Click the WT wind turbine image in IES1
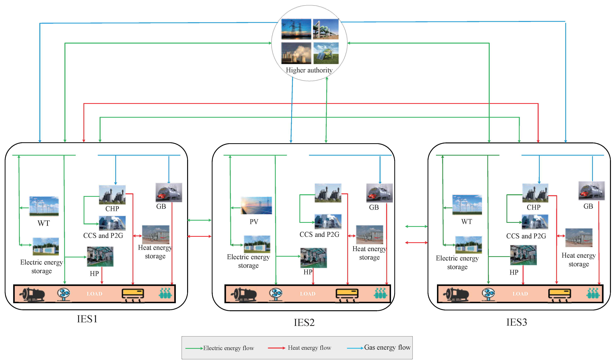Screen dimensions: 615x364 click(x=44, y=206)
